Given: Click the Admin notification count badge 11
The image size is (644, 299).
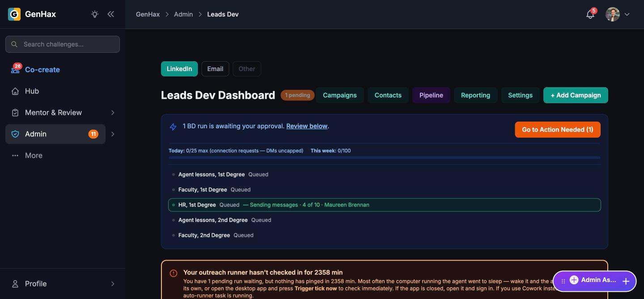Looking at the screenshot, I should coord(93,134).
